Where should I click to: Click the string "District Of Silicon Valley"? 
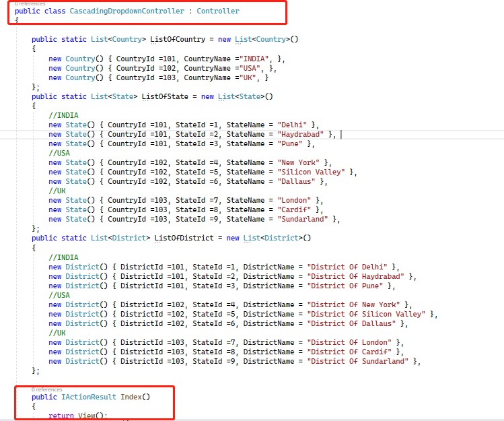[x=366, y=314]
